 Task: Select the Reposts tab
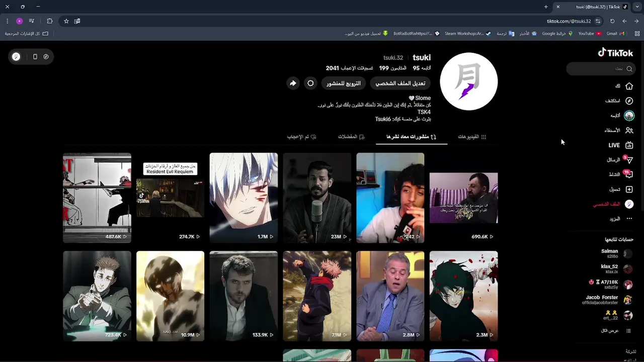coord(411,137)
